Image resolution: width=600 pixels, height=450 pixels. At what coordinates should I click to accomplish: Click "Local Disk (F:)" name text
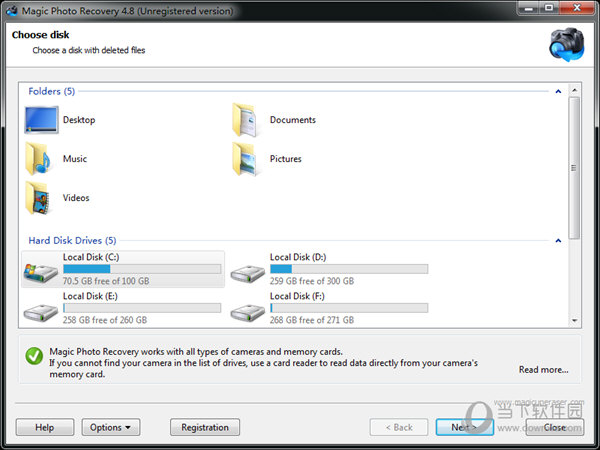point(297,296)
